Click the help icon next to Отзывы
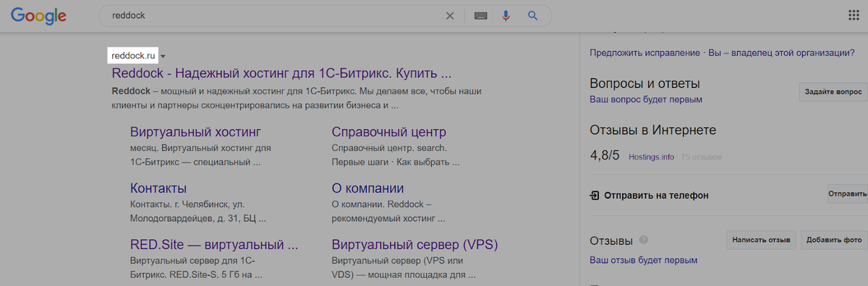 tap(643, 240)
